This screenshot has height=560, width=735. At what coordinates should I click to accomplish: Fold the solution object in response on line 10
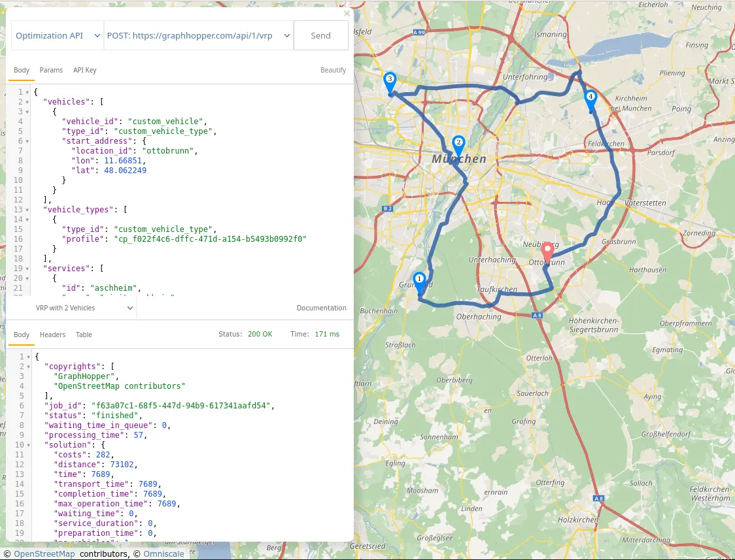[x=28, y=445]
